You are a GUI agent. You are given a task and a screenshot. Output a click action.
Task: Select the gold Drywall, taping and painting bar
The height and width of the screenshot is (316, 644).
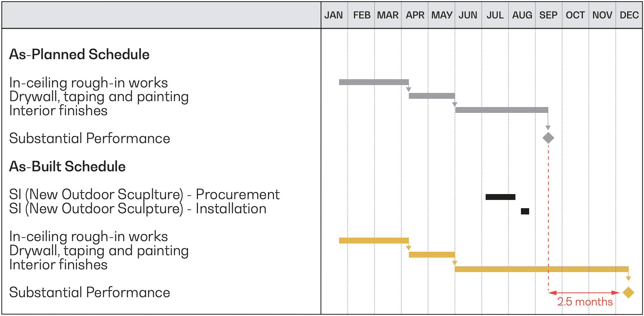point(432,254)
